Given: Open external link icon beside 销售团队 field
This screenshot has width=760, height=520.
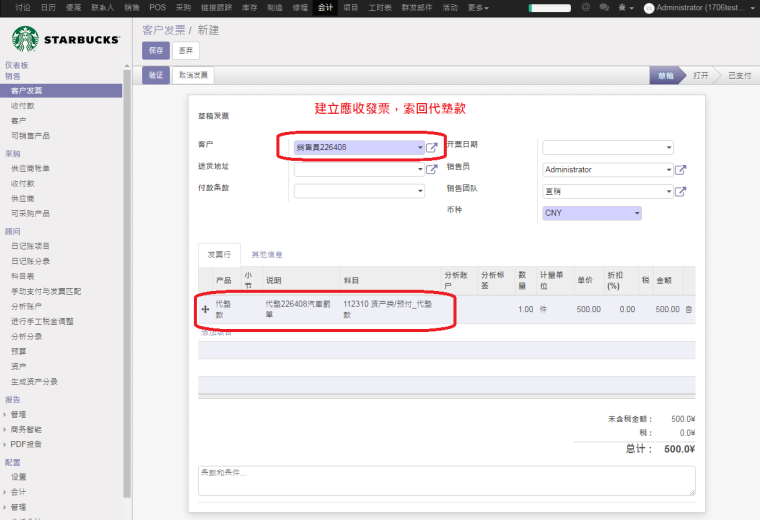Looking at the screenshot, I should tap(681, 191).
